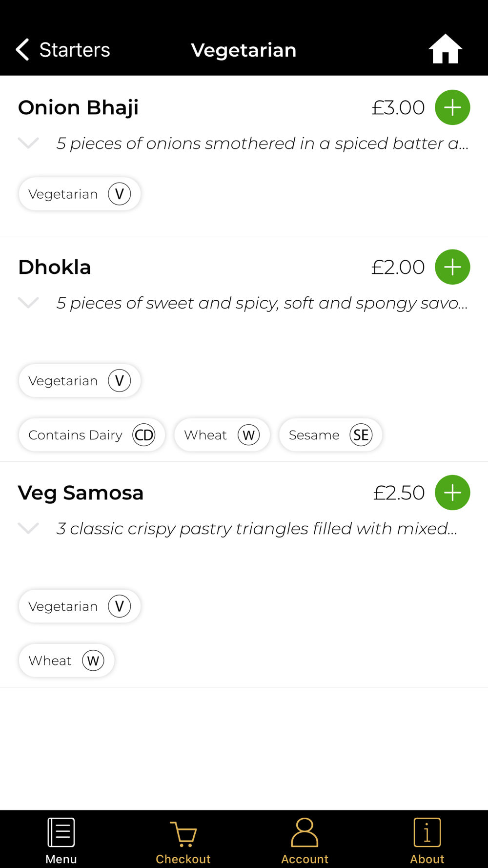Add Veg Samosa to the order

pos(452,493)
